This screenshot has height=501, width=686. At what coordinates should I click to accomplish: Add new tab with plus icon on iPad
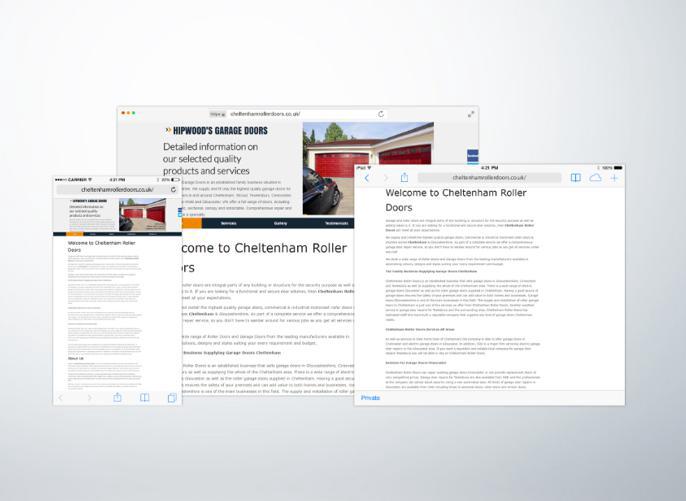614,178
